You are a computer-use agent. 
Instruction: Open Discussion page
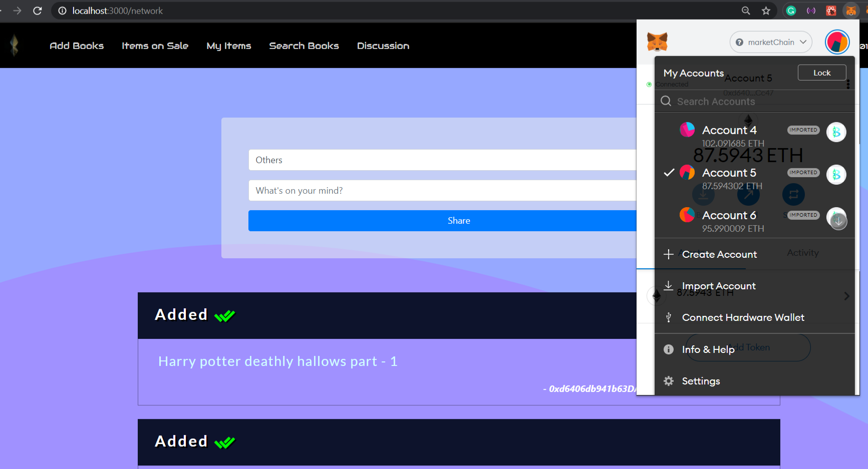click(383, 46)
